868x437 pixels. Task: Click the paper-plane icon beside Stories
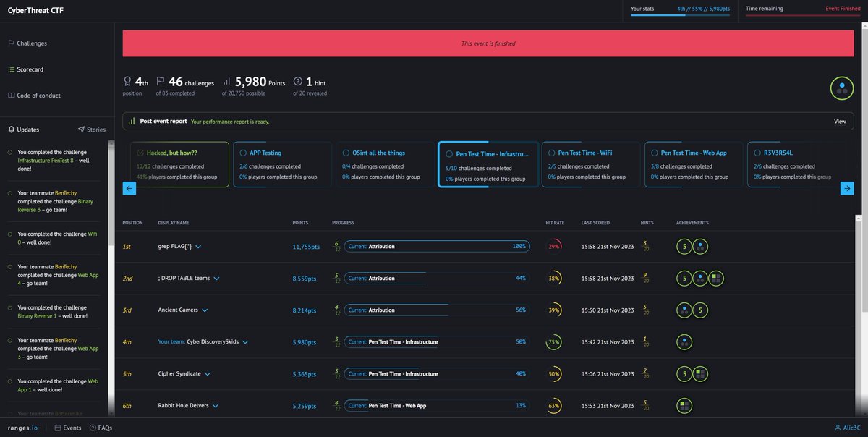pos(81,130)
